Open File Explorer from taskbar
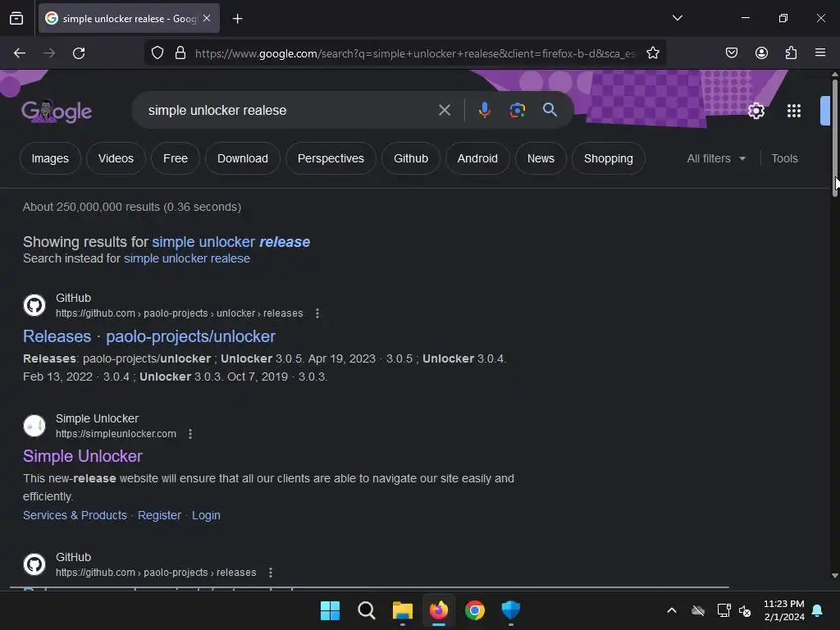The height and width of the screenshot is (630, 840). pyautogui.click(x=402, y=610)
